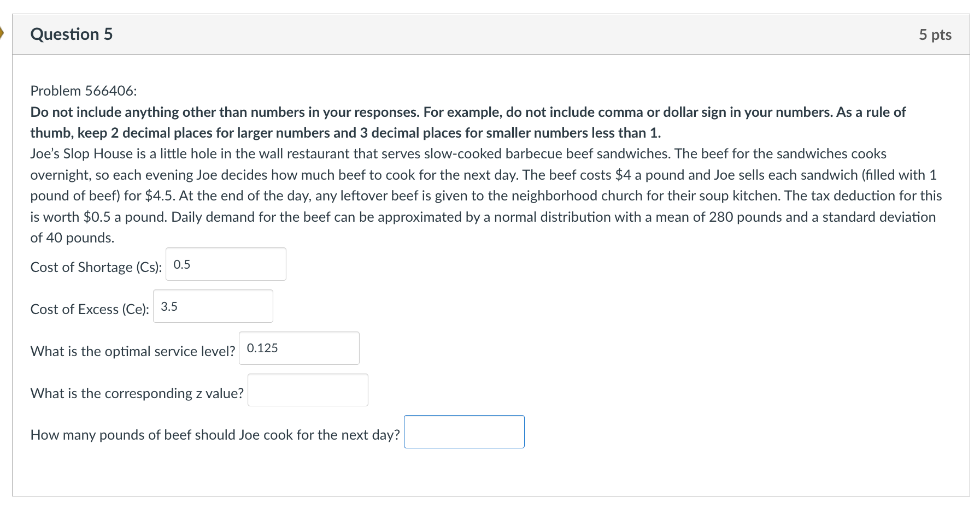Click the Problem 566406 text
Viewport: 980px width, 515px height.
(x=84, y=91)
